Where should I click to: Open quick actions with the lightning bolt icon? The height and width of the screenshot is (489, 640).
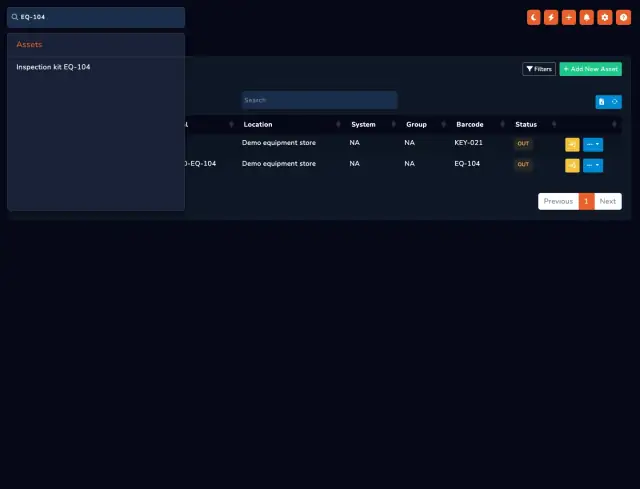click(x=551, y=18)
